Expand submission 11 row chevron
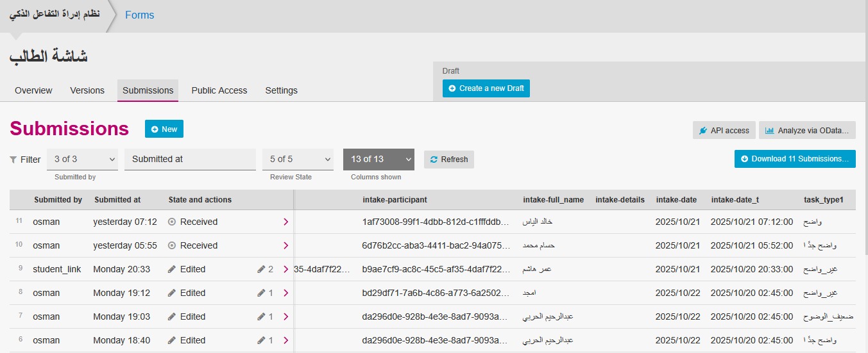Viewport: 868px width, 353px height. click(285, 222)
